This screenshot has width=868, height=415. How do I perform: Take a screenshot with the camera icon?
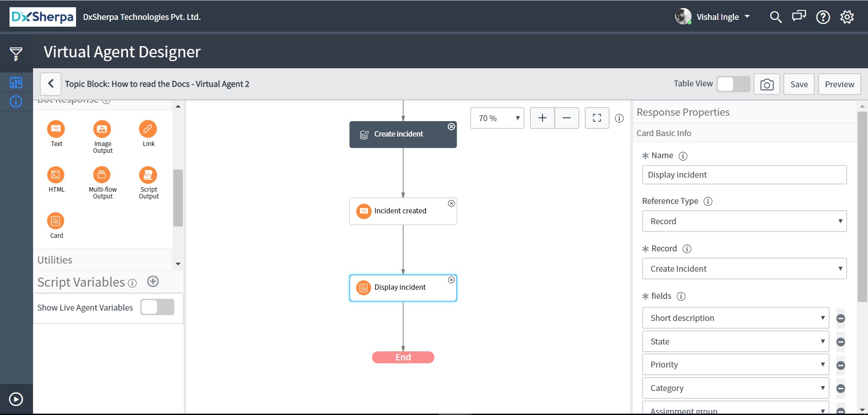point(767,84)
